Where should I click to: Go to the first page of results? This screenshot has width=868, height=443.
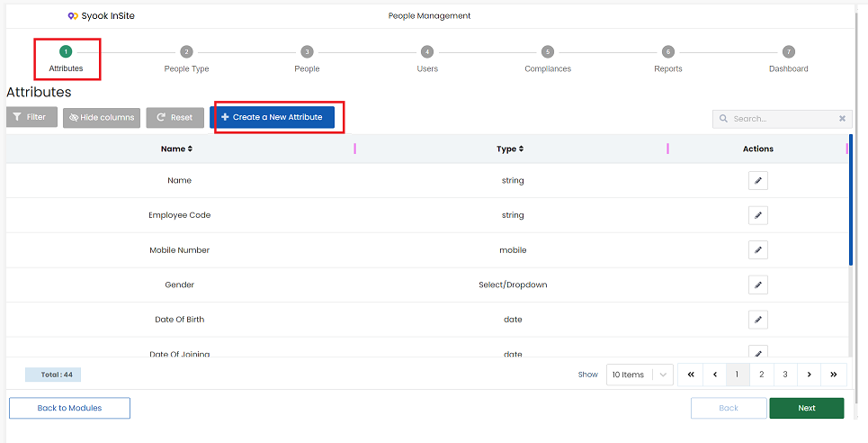[x=691, y=375]
